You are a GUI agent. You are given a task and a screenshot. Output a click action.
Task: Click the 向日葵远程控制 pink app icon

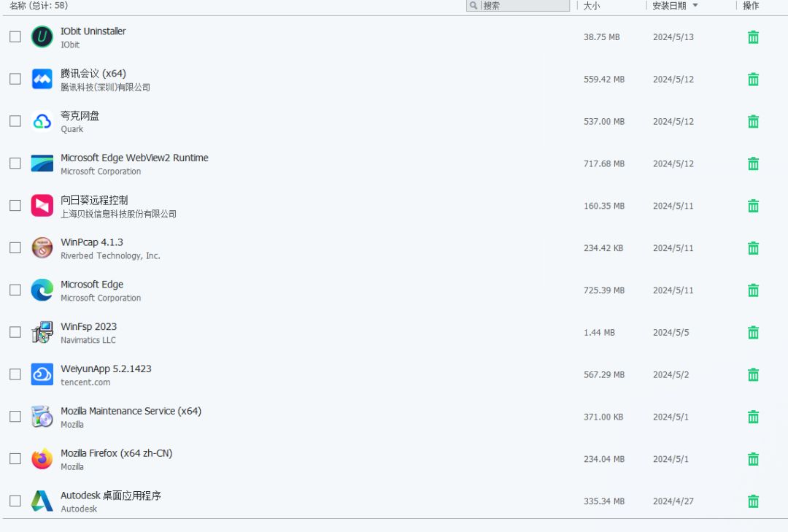[42, 206]
